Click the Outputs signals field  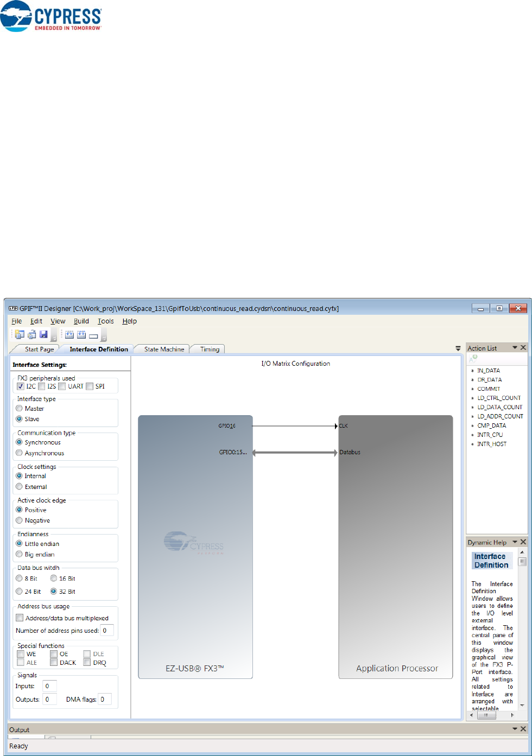[x=50, y=700]
